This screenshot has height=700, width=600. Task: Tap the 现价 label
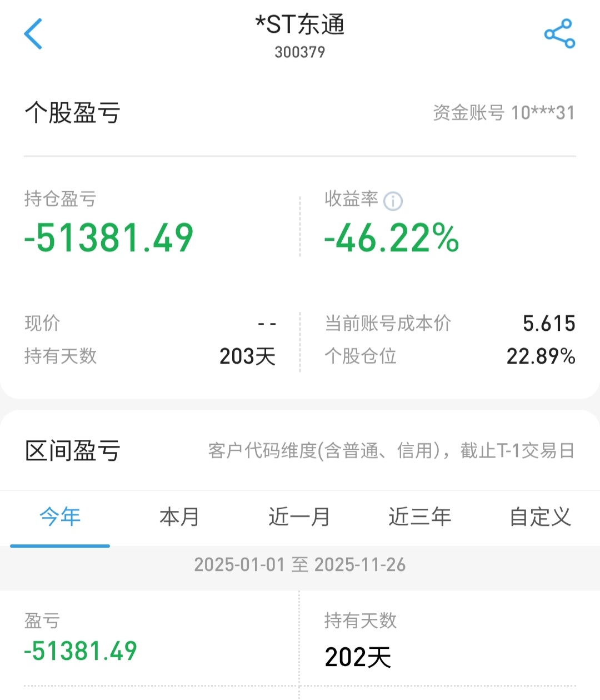tap(42, 323)
